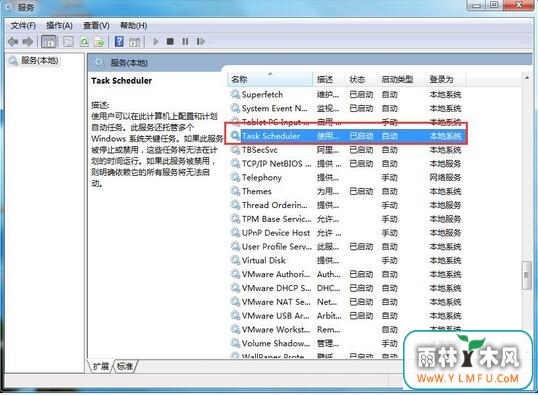The height and width of the screenshot is (395, 538).
Task: Select the TPM Base Servic... service name
Action: [277, 219]
